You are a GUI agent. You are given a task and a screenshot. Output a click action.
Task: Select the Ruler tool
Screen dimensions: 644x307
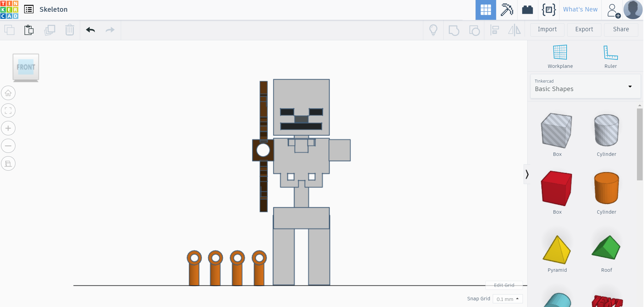tap(610, 55)
